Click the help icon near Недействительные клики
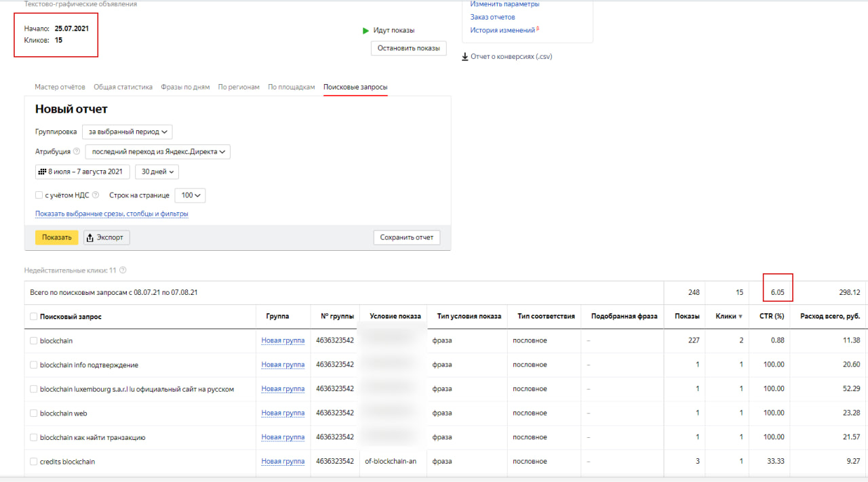Image resolution: width=868 pixels, height=482 pixels. 123,270
